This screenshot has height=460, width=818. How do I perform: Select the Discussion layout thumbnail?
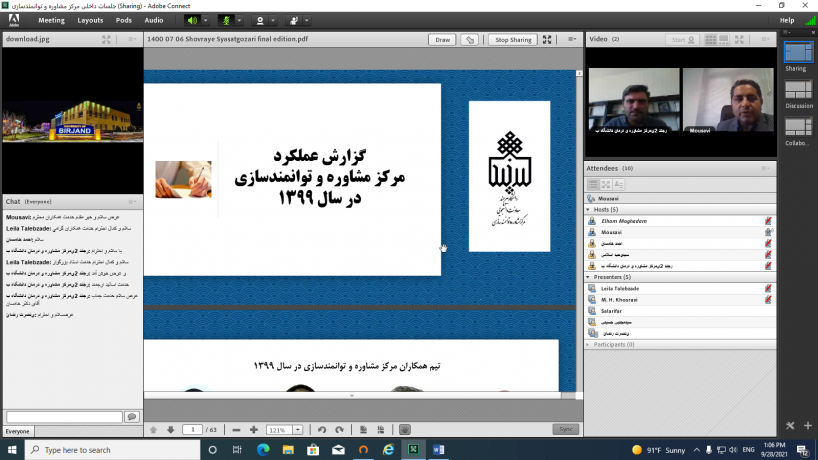798,91
